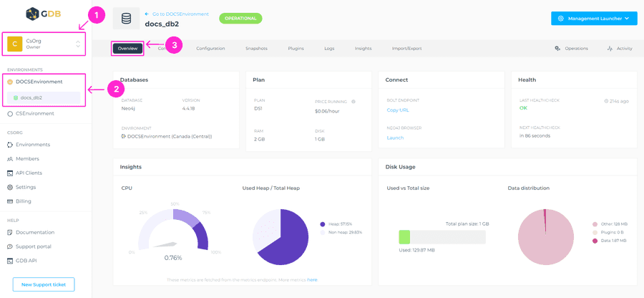Open API Clients page
Image resolution: width=644 pixels, height=298 pixels.
(x=29, y=173)
